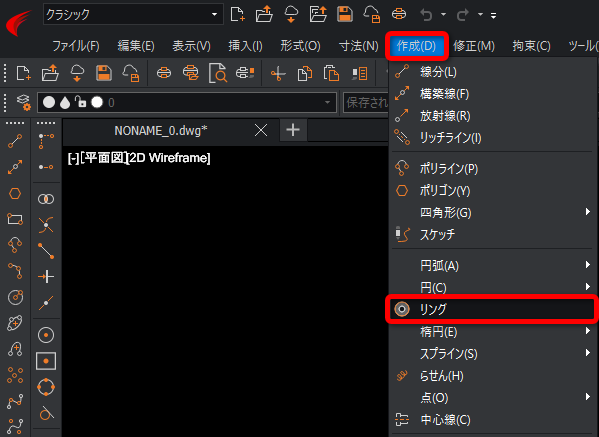Select the Line tool in left toolbar
The image size is (599, 437).
coord(15,141)
